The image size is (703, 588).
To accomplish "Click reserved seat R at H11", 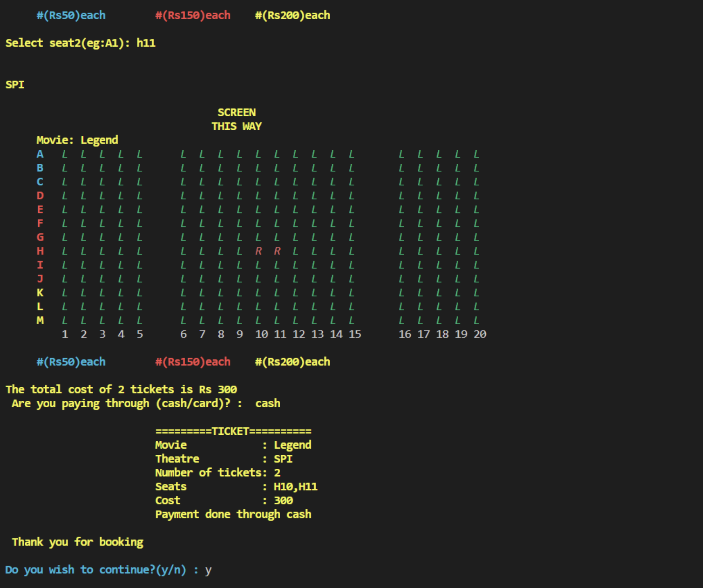I will pyautogui.click(x=277, y=251).
